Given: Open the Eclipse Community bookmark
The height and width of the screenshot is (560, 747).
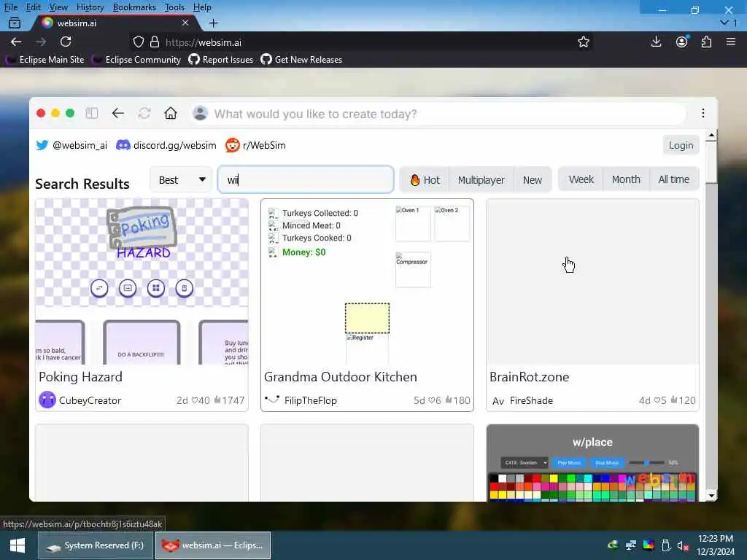Looking at the screenshot, I should tap(136, 60).
